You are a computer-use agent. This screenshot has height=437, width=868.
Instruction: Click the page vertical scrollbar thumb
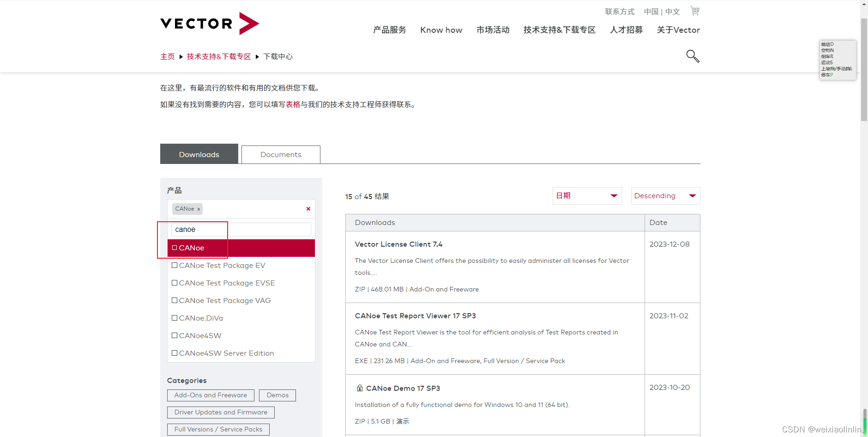[864, 69]
